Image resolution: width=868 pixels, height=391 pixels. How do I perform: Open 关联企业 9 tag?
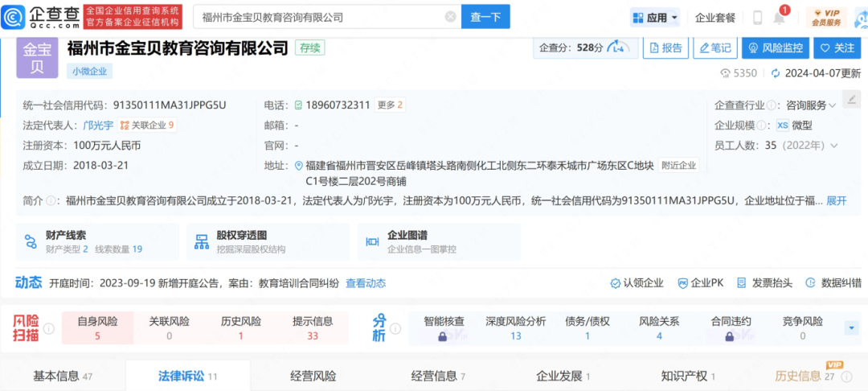(147, 126)
